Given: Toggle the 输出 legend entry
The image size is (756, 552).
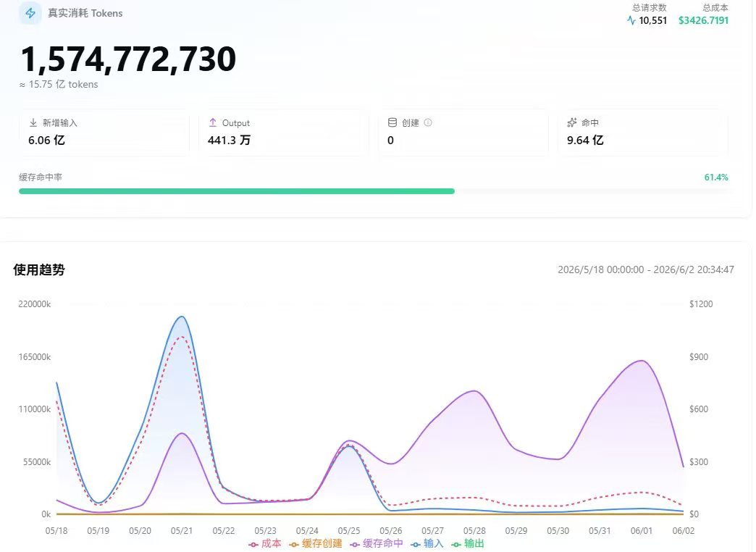Looking at the screenshot, I should (468, 544).
